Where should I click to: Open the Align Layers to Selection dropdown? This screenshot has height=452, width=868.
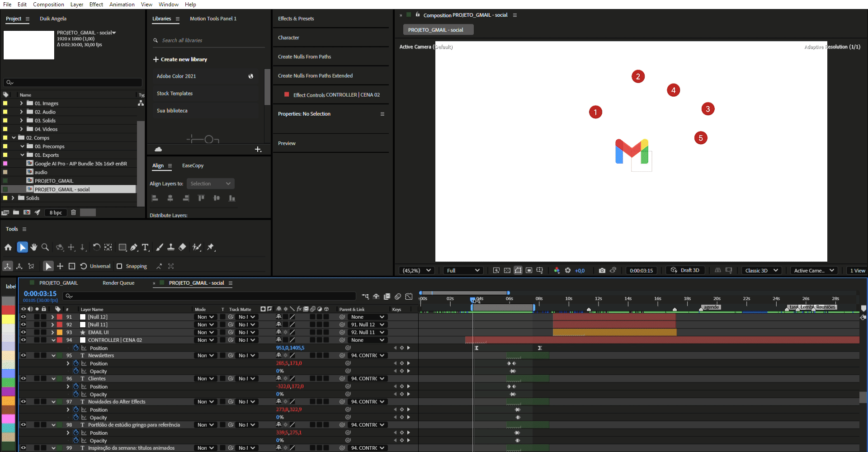[211, 184]
